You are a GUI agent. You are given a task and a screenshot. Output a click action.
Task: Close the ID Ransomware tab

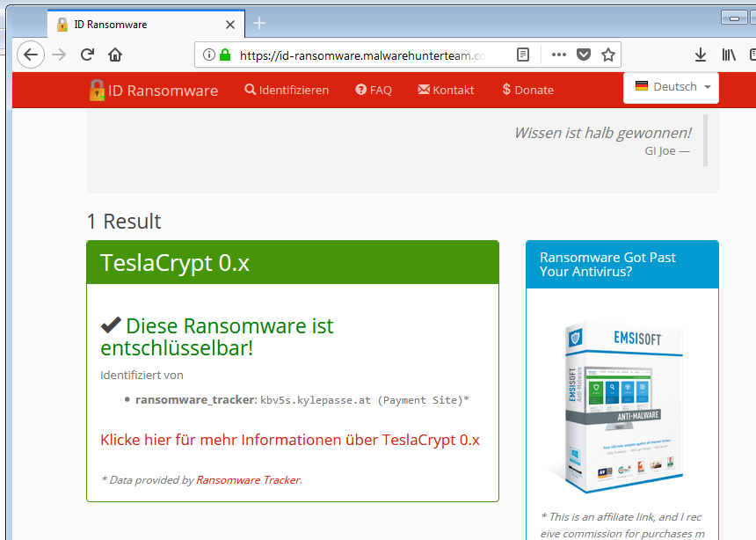click(x=230, y=25)
